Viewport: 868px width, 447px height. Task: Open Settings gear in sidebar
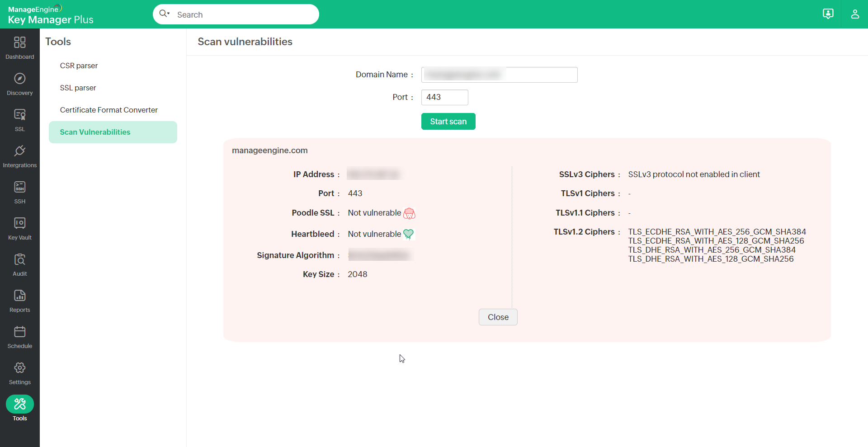tap(20, 373)
